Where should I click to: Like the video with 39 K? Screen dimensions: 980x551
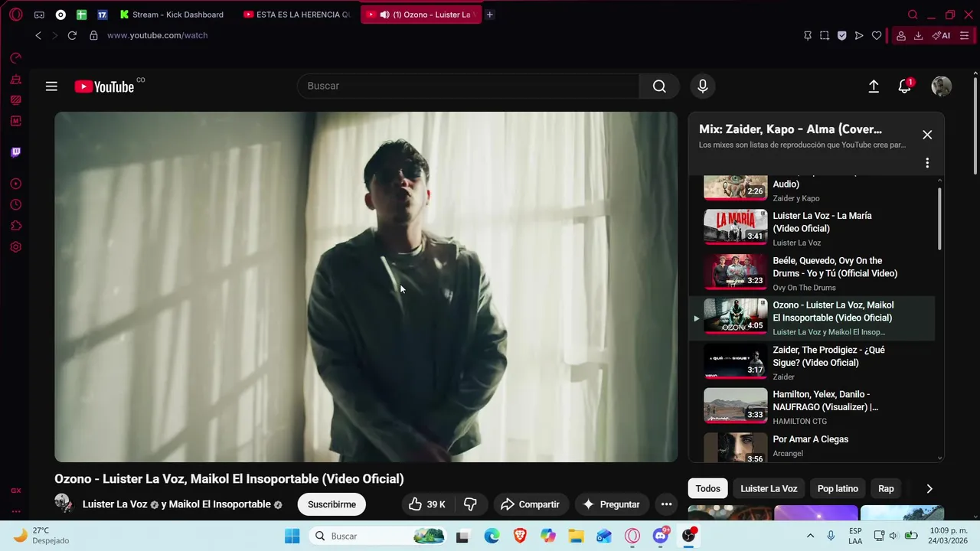coord(428,504)
